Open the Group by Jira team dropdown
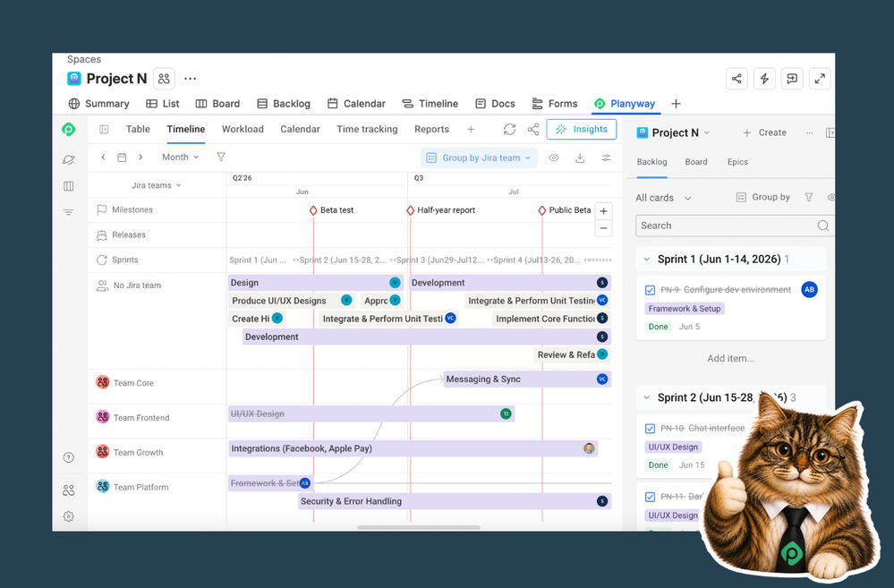The height and width of the screenshot is (588, 894). click(x=480, y=158)
